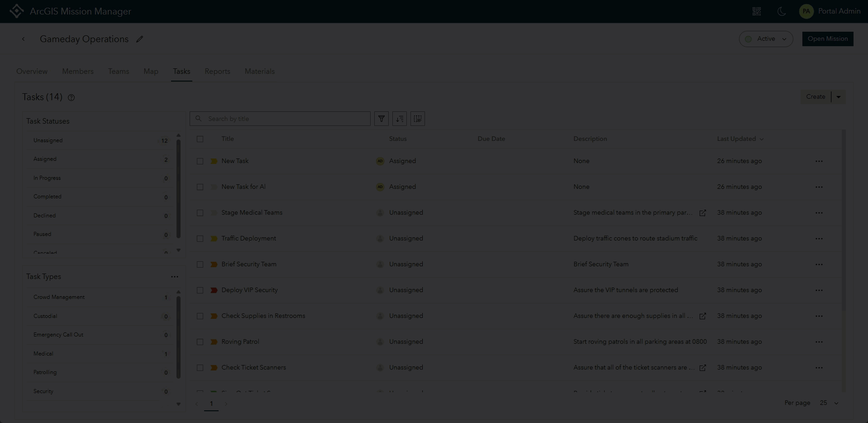
Task: Open the column visibility settings icon
Action: tap(417, 119)
